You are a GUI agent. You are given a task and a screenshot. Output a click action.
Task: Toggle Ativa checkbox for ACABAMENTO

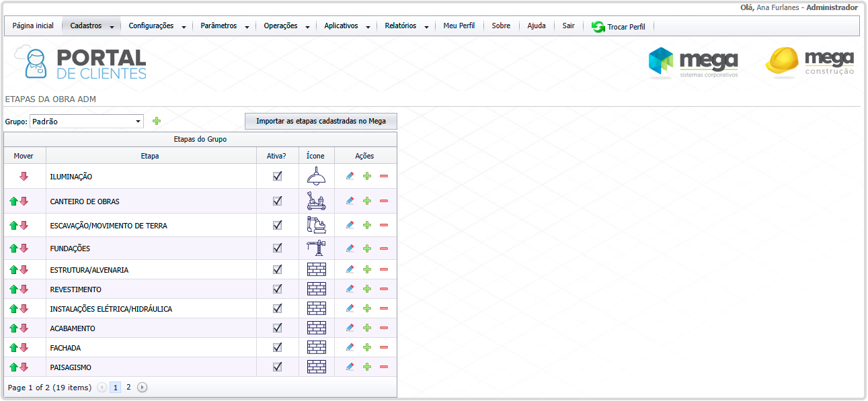click(x=277, y=328)
